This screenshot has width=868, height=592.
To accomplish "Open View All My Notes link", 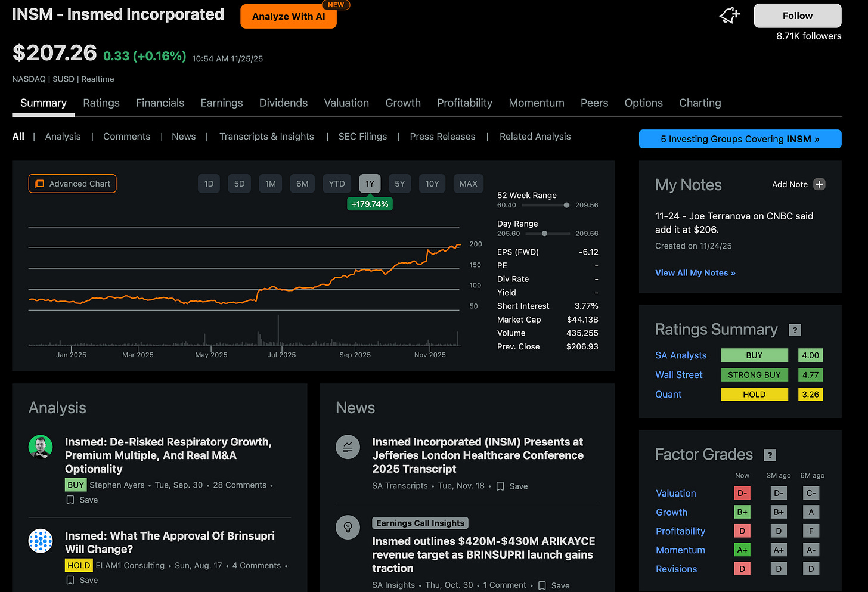I will [x=695, y=272].
